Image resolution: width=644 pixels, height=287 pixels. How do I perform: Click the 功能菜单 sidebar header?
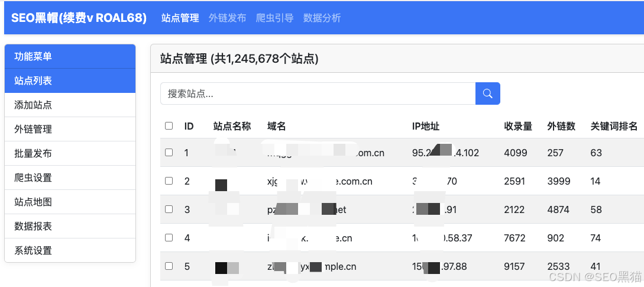point(70,56)
